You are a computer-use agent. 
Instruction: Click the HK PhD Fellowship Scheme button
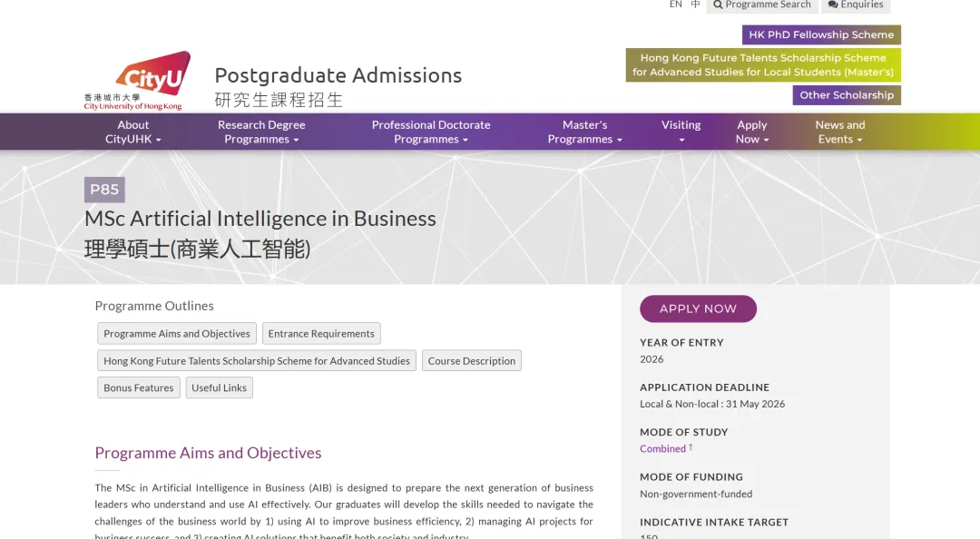(x=821, y=34)
